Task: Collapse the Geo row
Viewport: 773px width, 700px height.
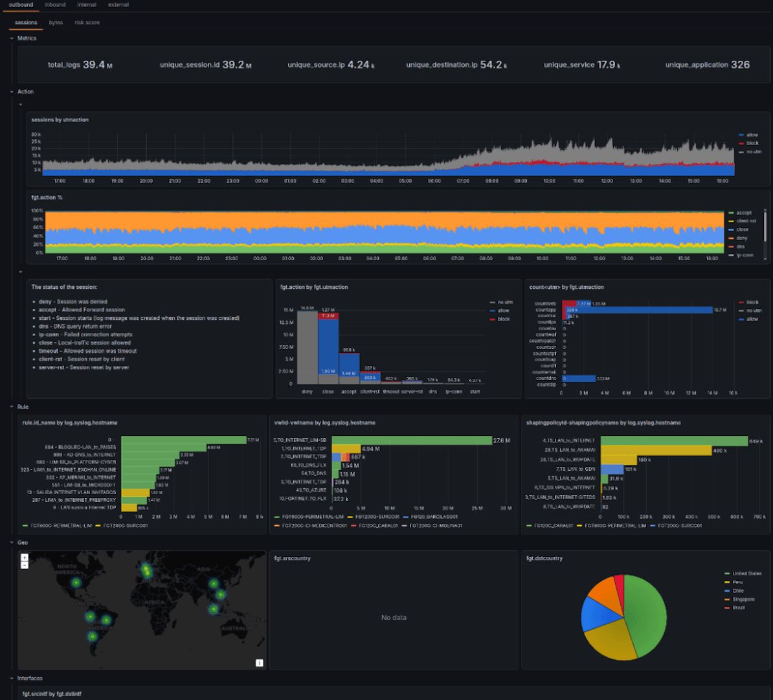Action: [21, 541]
